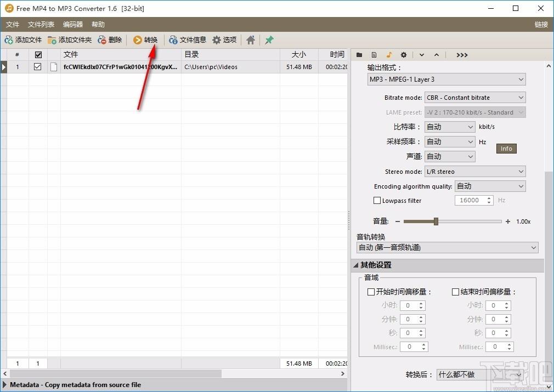554x392 pixels.
Task: Click the 链接 menu item
Action: [x=541, y=24]
